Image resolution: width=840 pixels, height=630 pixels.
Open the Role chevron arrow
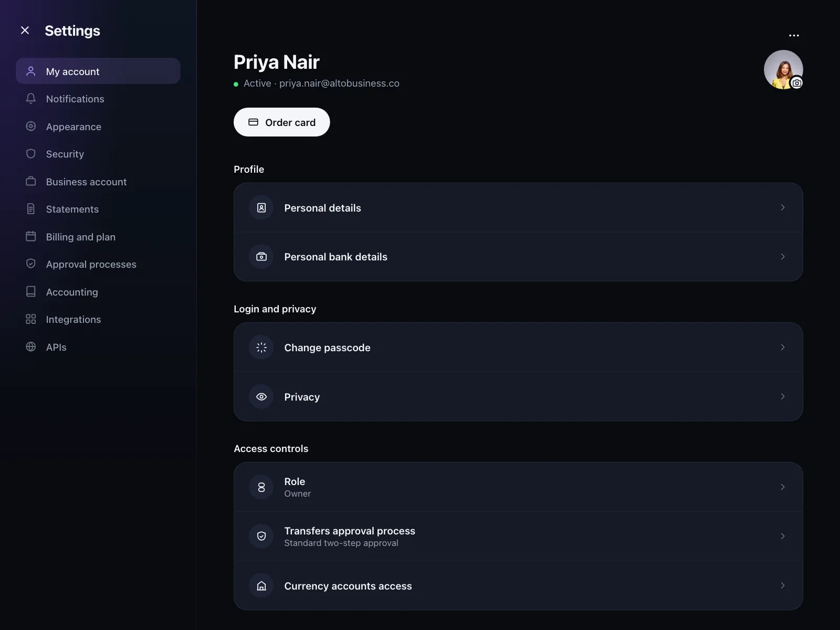[783, 487]
